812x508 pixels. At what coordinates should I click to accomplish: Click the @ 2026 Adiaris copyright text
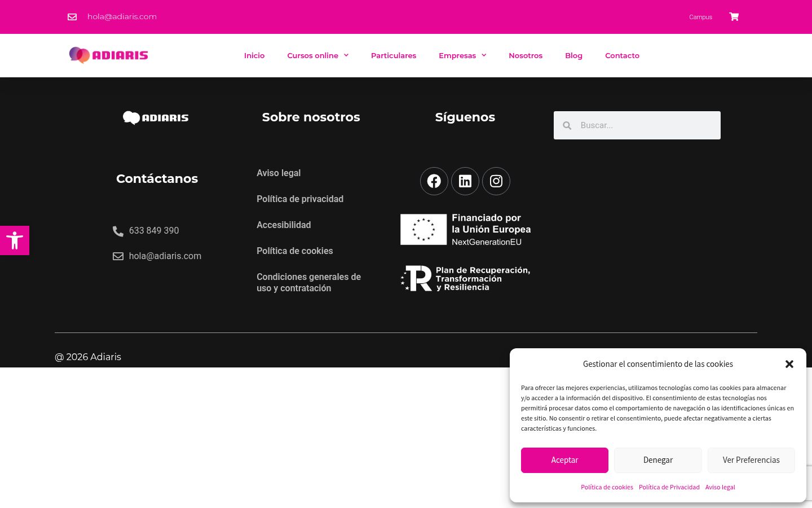coord(88,357)
